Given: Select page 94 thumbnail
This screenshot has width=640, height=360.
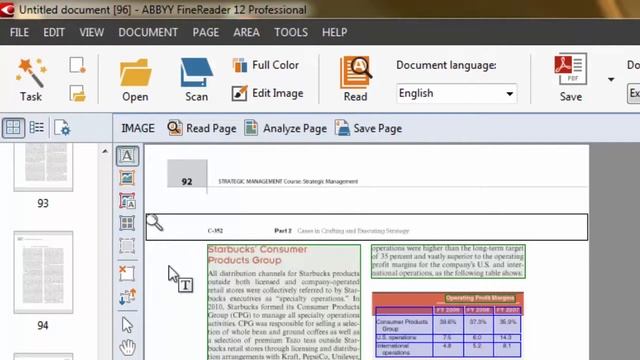Looking at the screenshot, I should pos(43,272).
